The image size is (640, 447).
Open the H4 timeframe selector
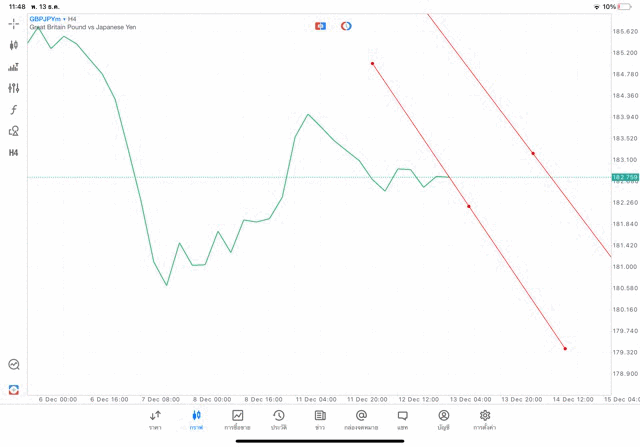point(14,153)
